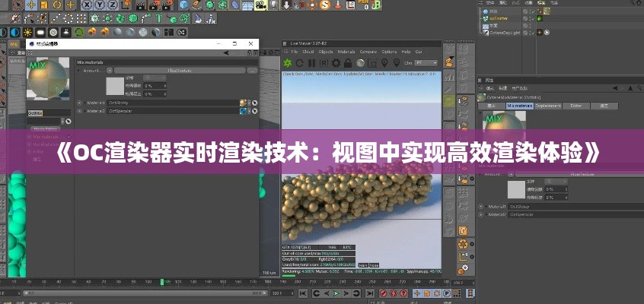Click the OctMix name field

click(49, 112)
